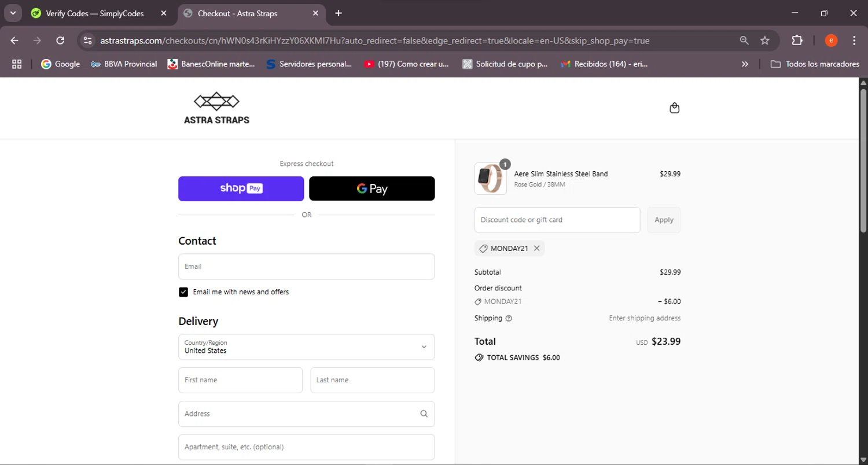Open the Gmail Recibidos bookmark

tap(605, 64)
